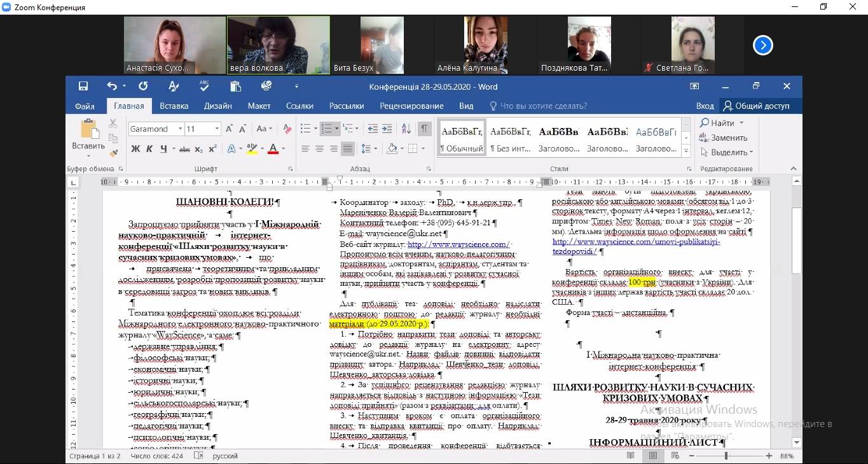868x464 pixels.
Task: Switch to the Рецензирование tab
Action: 411,106
